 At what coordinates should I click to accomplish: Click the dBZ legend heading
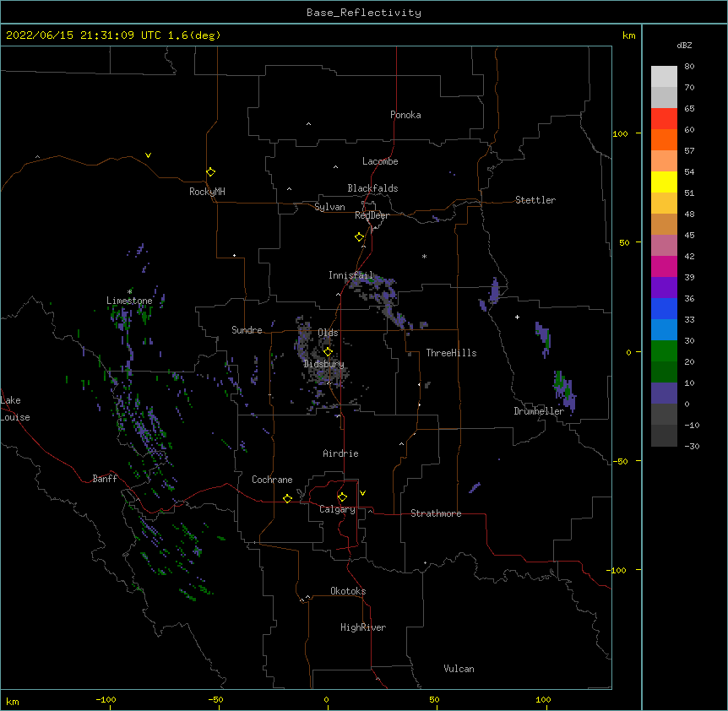[684, 45]
